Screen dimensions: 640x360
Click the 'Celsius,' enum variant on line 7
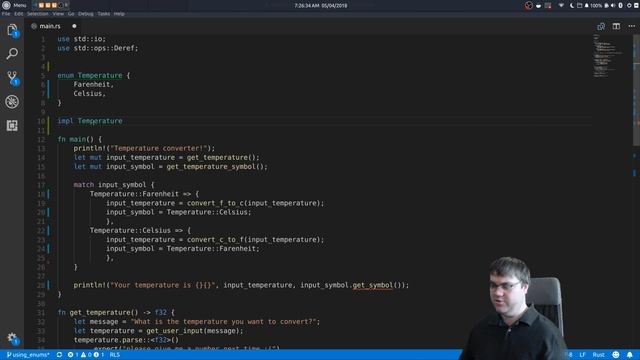(x=89, y=93)
